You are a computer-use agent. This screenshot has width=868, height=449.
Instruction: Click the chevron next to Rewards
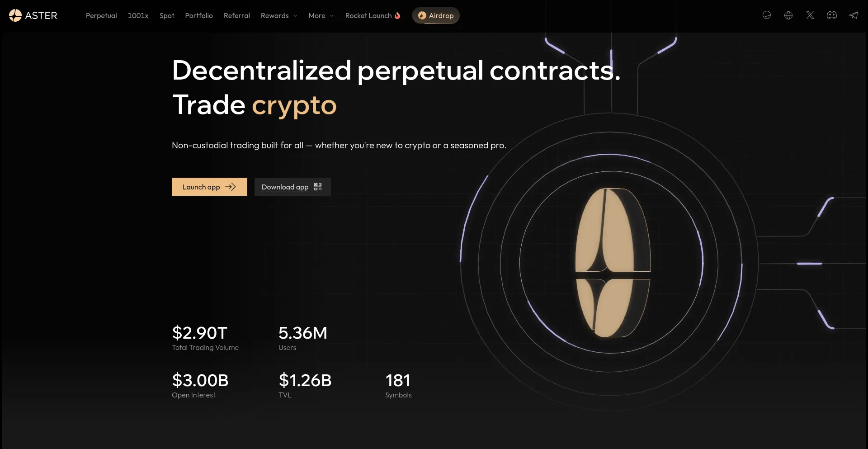click(295, 16)
